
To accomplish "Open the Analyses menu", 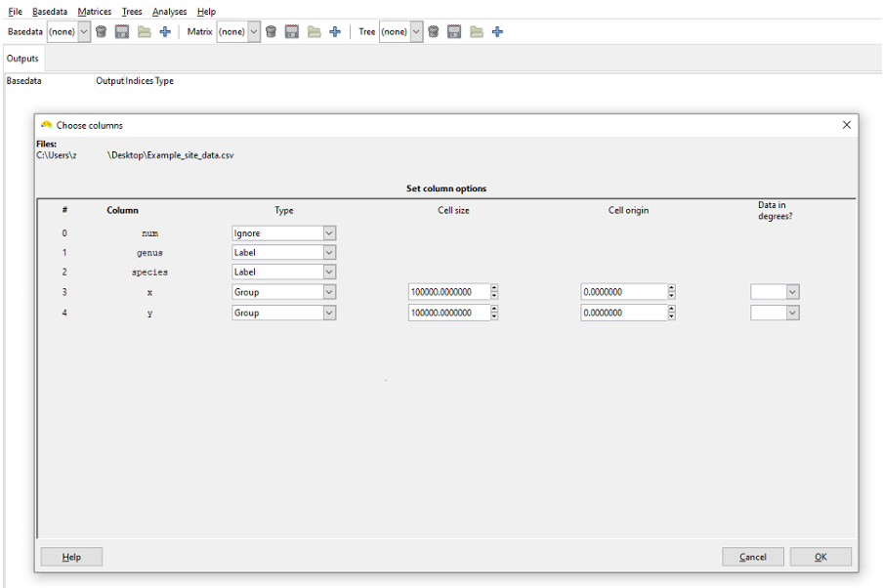I will 169,12.
